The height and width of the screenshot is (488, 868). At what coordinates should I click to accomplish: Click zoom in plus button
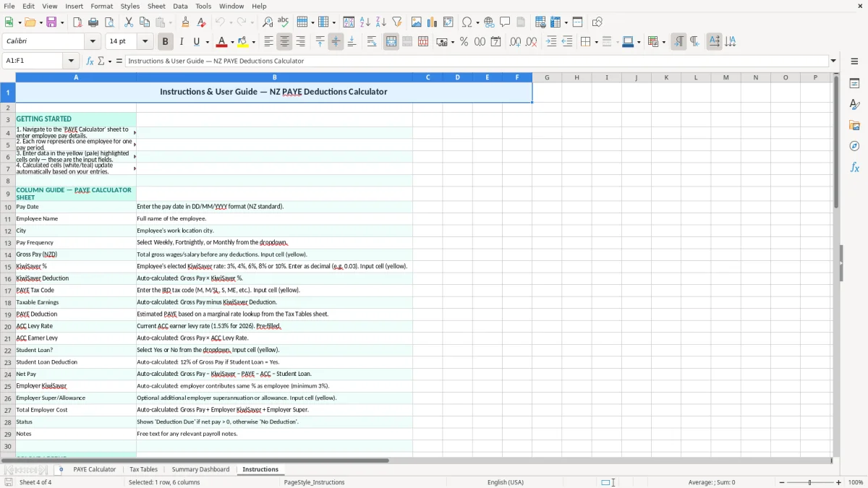(x=839, y=482)
